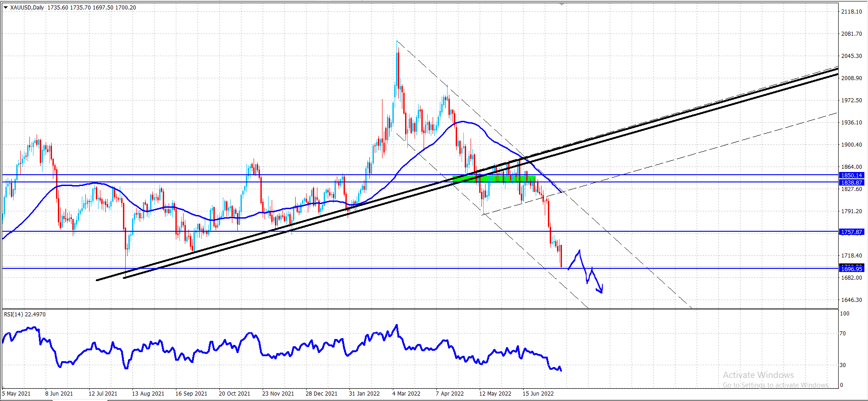Click the 4 Mar 2022 date label
The width and height of the screenshot is (868, 401).
[406, 393]
